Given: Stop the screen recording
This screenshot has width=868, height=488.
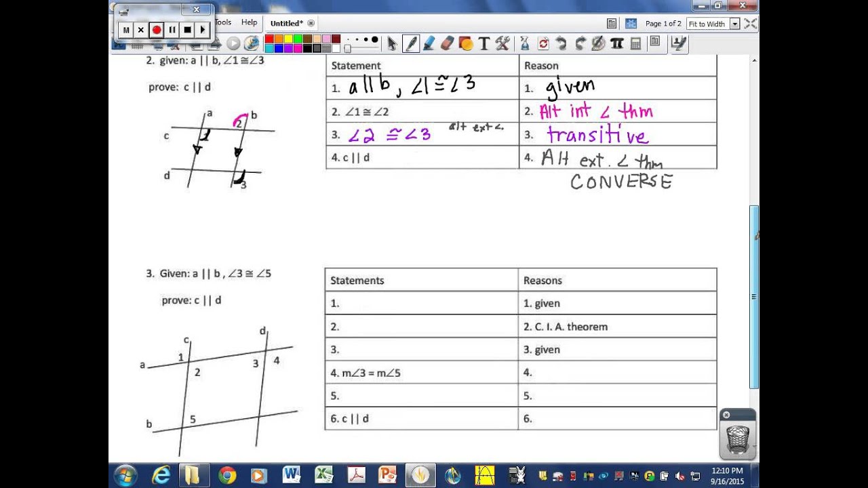Looking at the screenshot, I should [187, 30].
